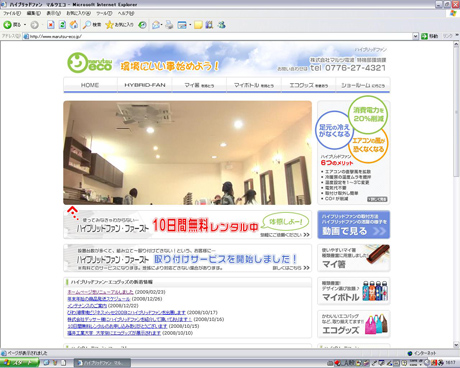Click the vertical scrollbar up arrow

pos(456,45)
